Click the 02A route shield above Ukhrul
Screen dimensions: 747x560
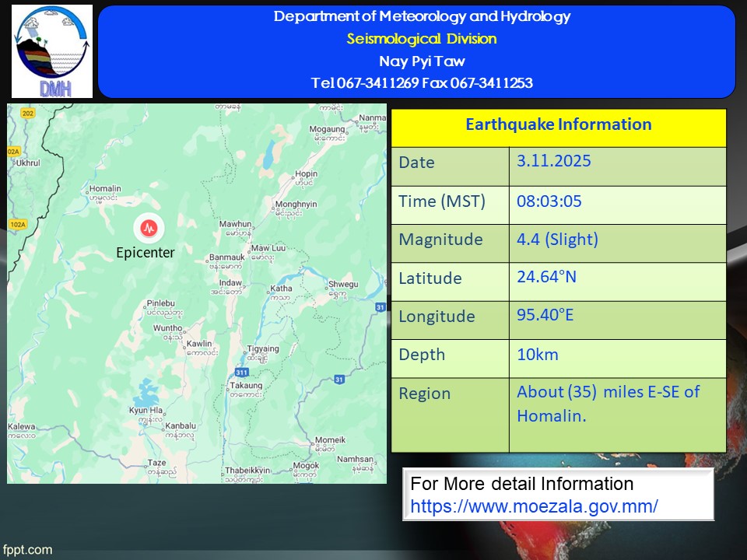click(13, 152)
